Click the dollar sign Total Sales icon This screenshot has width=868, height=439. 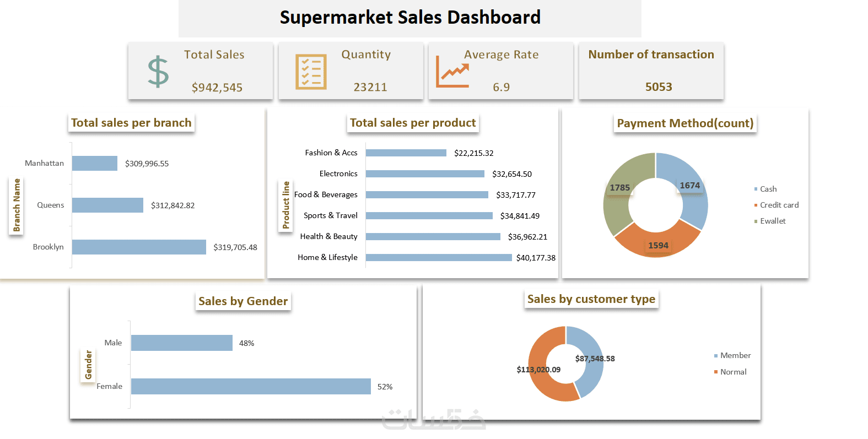[x=158, y=72]
